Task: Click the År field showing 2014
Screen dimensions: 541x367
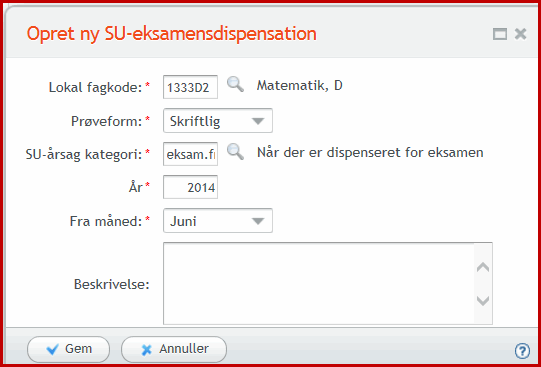Action: click(x=190, y=187)
